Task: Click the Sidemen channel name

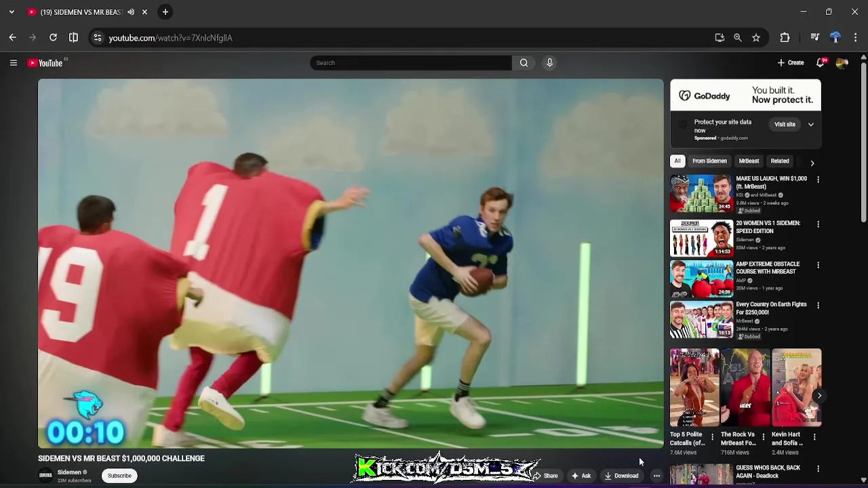Action: (x=69, y=472)
